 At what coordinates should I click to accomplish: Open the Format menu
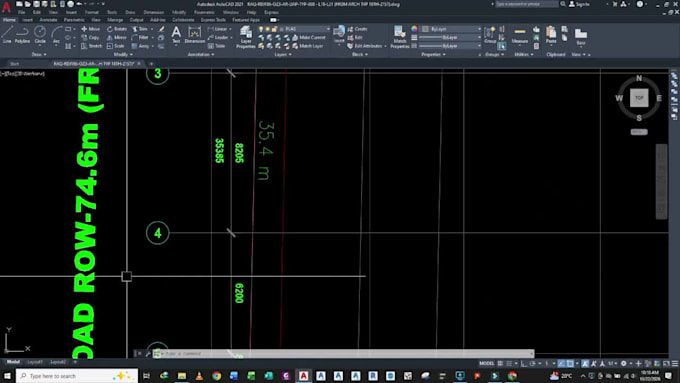(x=92, y=13)
